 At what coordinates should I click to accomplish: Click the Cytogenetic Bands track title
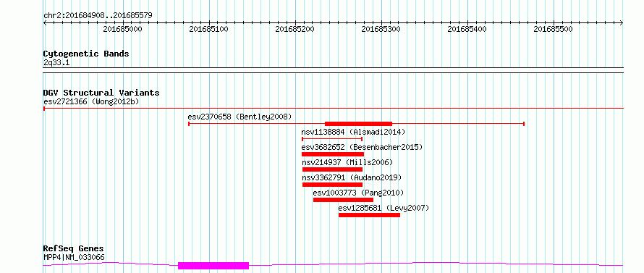(86, 54)
